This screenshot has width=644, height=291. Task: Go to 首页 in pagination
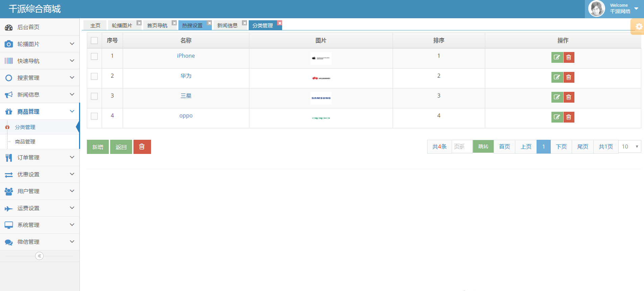pyautogui.click(x=504, y=147)
